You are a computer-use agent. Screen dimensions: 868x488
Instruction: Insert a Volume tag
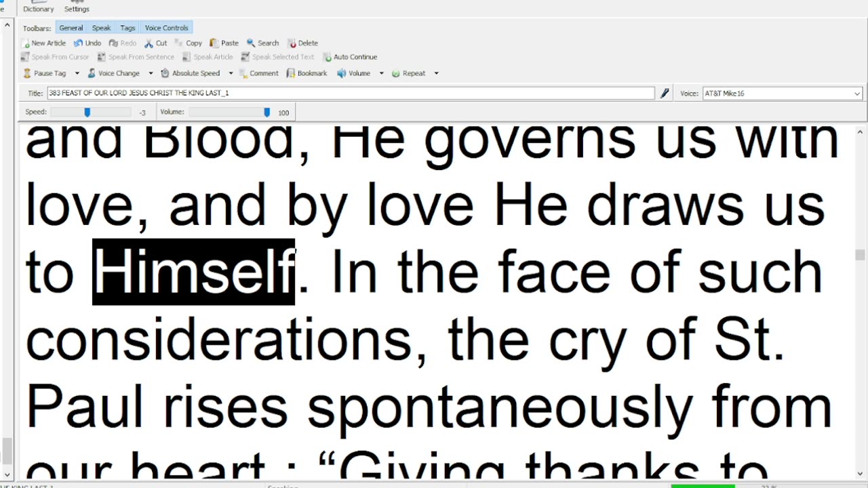click(354, 73)
